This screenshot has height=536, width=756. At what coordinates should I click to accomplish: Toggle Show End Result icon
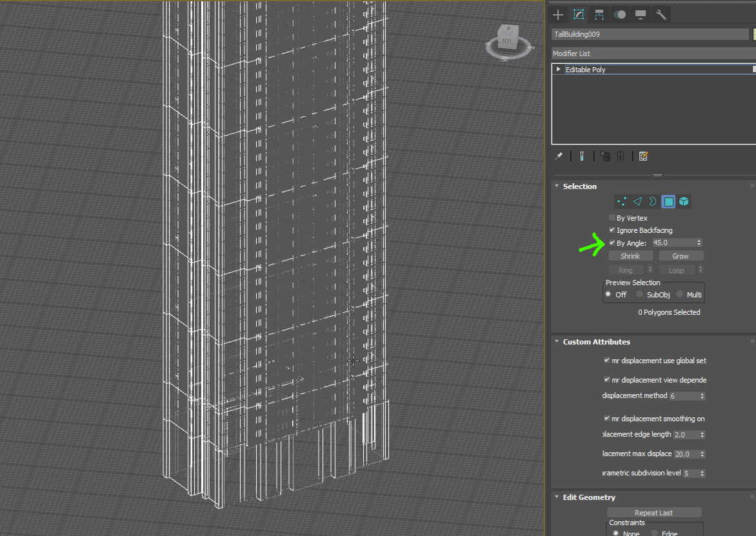coord(582,156)
